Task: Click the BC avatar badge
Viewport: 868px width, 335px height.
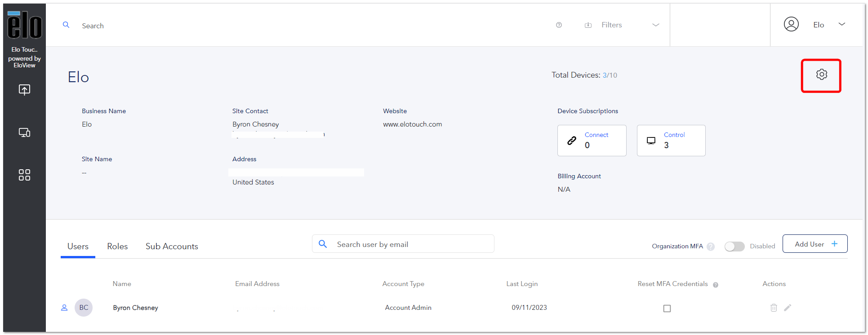Action: click(84, 308)
